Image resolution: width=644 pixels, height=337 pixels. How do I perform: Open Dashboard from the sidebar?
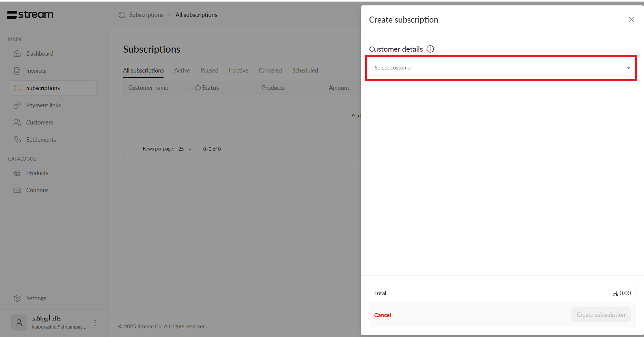39,54
